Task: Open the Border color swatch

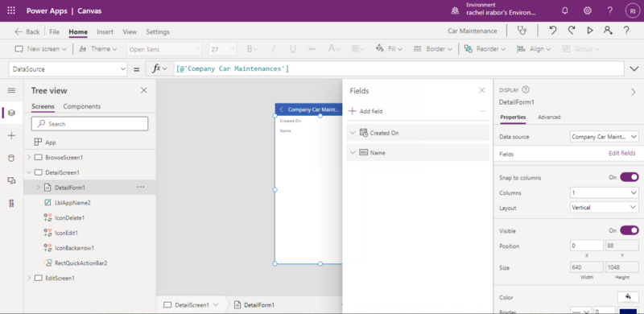Action: pyautogui.click(x=628, y=311)
